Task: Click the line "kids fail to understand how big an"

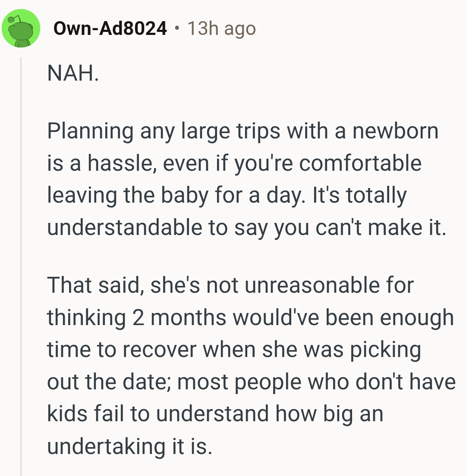Action: (215, 414)
